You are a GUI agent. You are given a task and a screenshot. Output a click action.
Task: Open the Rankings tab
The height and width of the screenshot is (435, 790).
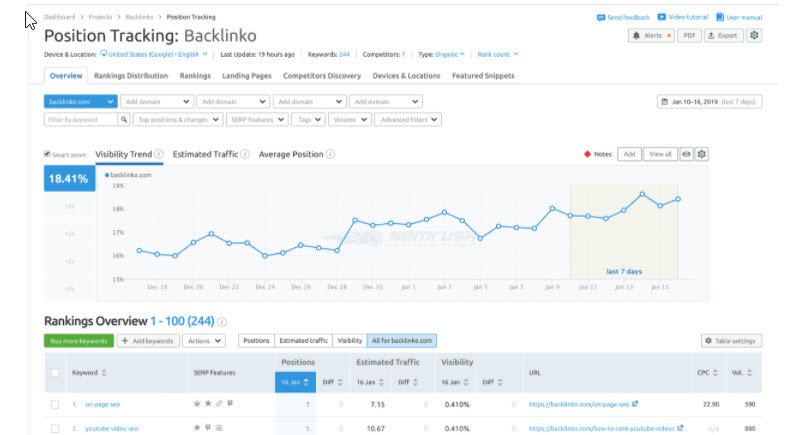(195, 76)
